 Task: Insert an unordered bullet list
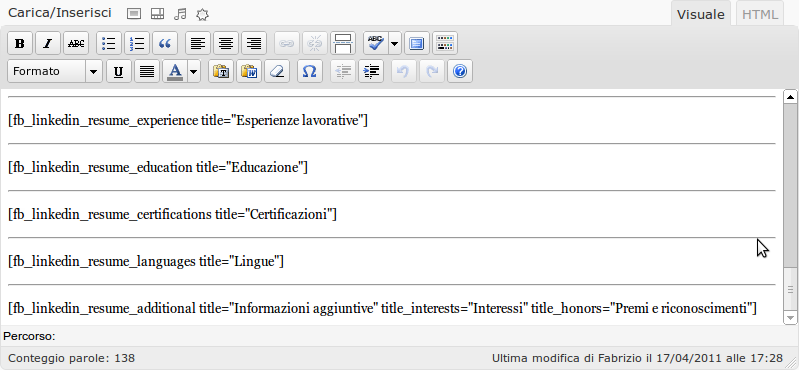[x=109, y=44]
